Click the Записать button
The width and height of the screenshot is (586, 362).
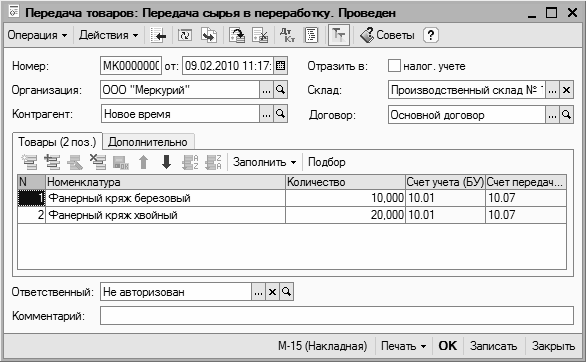point(494,346)
